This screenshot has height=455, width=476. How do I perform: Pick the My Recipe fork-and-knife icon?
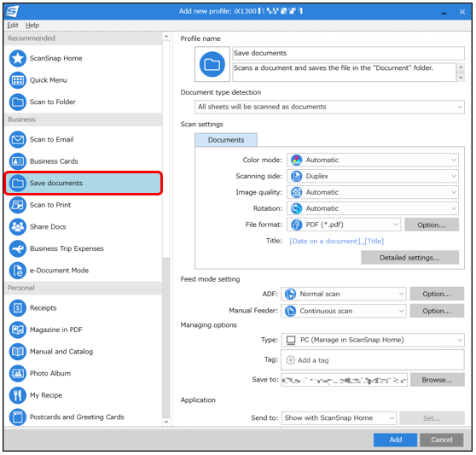pos(18,395)
